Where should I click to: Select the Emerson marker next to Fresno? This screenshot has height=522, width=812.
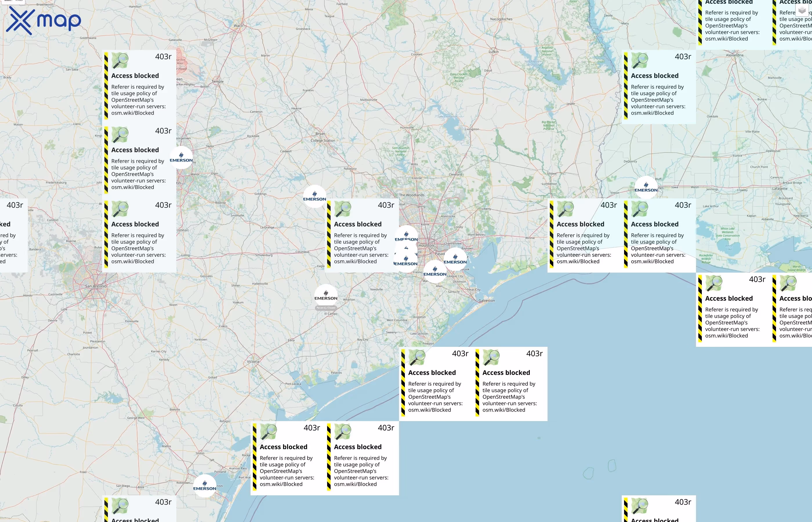406,261
